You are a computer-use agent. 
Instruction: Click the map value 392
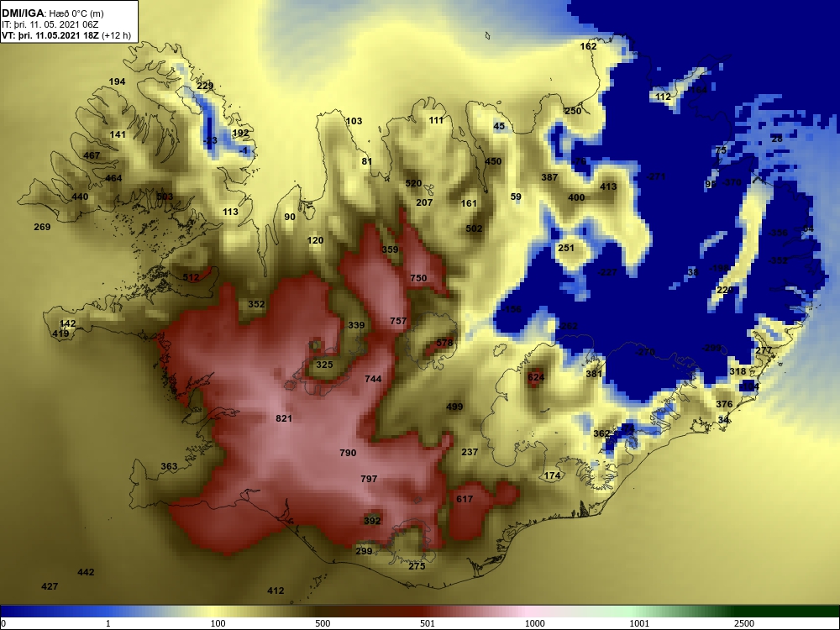pos(372,521)
